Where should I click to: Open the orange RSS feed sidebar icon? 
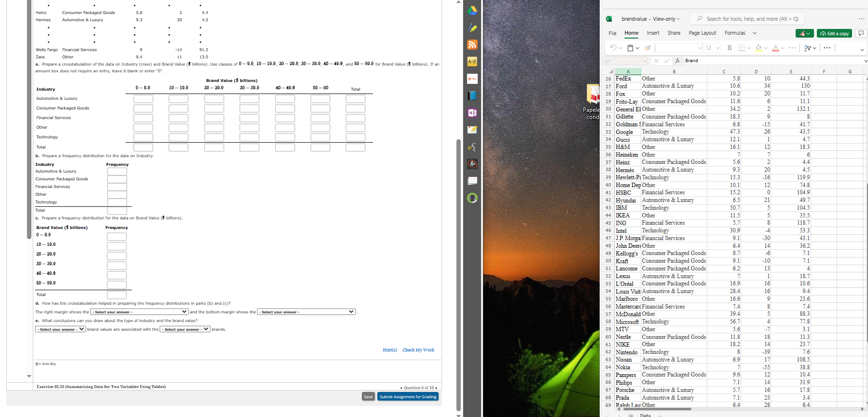click(472, 45)
